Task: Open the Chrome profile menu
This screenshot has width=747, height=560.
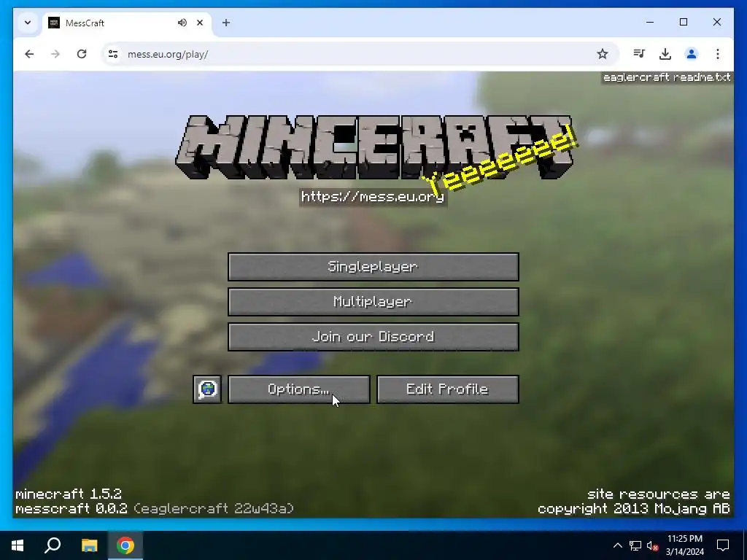Action: 692,54
